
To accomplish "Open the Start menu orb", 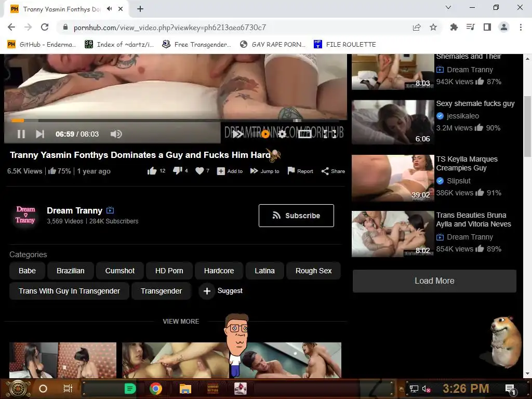I will point(19,389).
